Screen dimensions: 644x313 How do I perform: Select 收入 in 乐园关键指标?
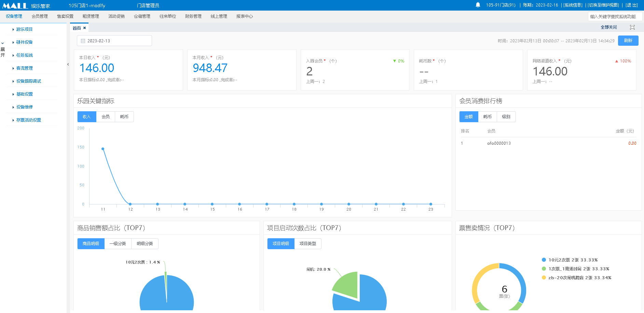(x=87, y=117)
